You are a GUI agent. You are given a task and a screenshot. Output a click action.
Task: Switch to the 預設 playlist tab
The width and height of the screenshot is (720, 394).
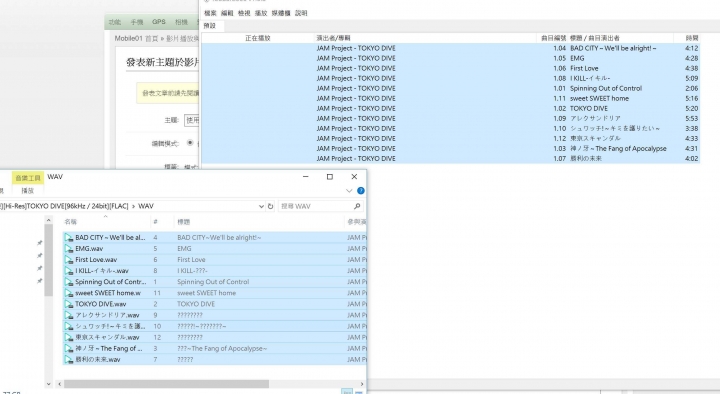pyautogui.click(x=210, y=26)
